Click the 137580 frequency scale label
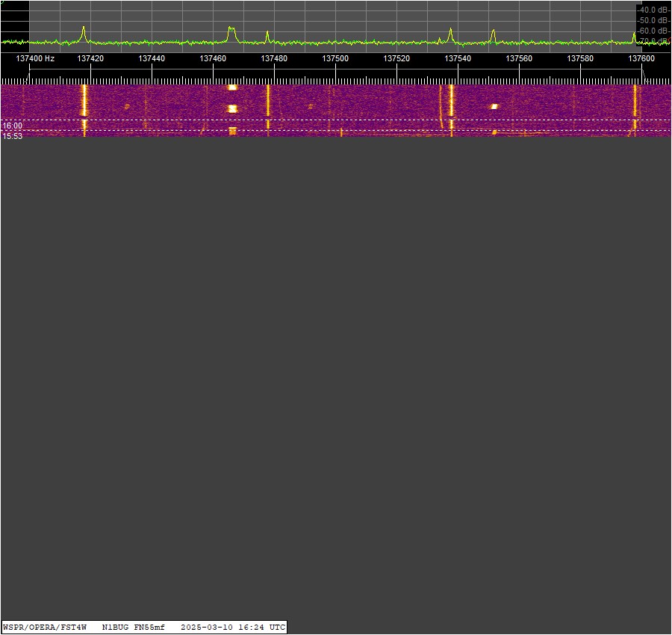Screen dimensions: 672x635 coord(580,58)
